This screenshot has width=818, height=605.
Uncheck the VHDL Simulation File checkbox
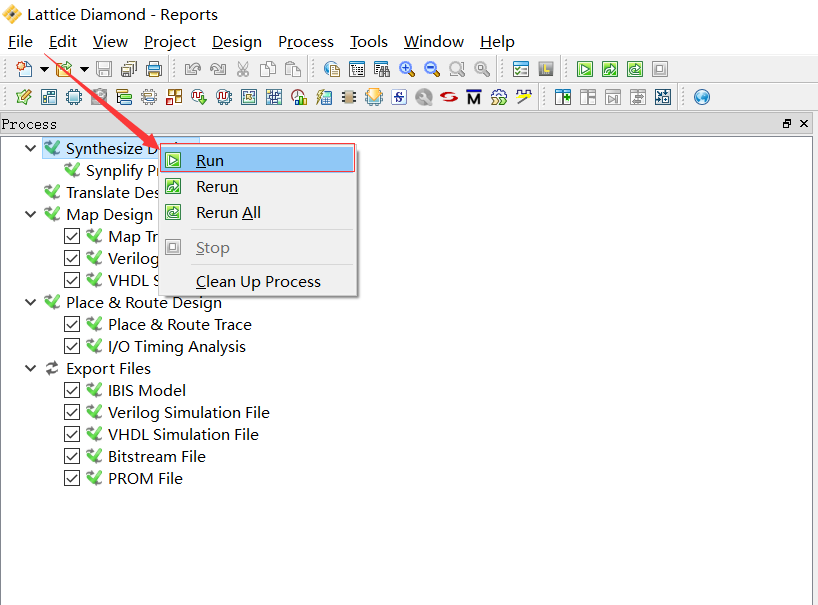coord(72,434)
